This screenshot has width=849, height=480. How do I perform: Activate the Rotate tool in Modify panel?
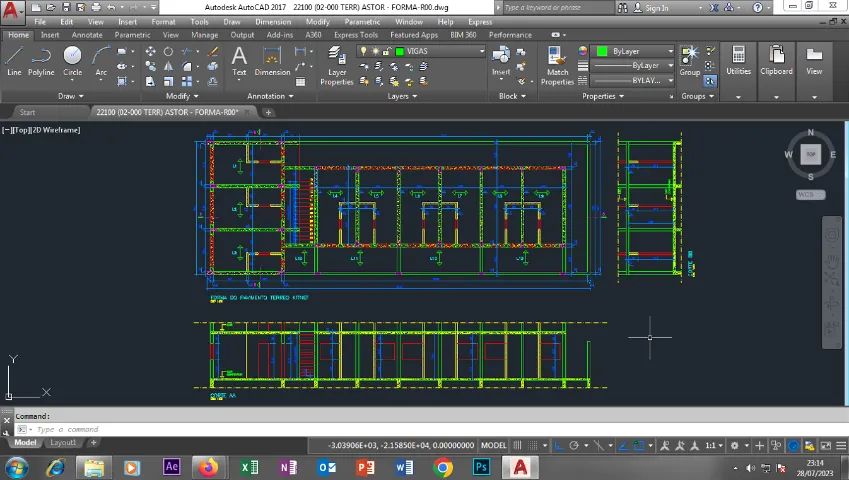pyautogui.click(x=168, y=51)
